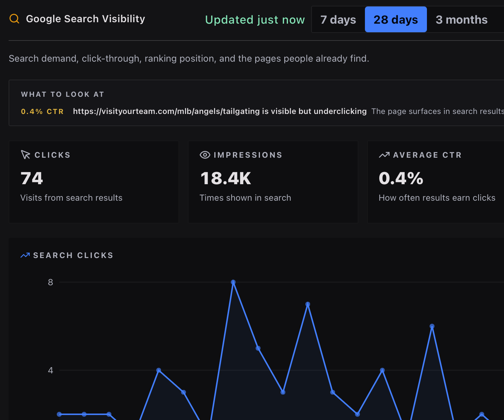Viewport: 504px width, 420px height.
Task: Click the orange search magnifier icon
Action: pyautogui.click(x=14, y=19)
